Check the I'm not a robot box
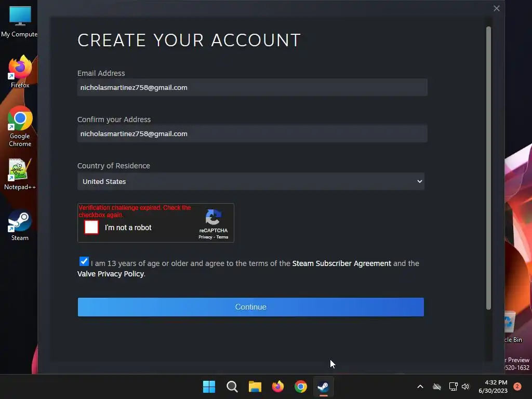The width and height of the screenshot is (532, 399). coord(91,227)
